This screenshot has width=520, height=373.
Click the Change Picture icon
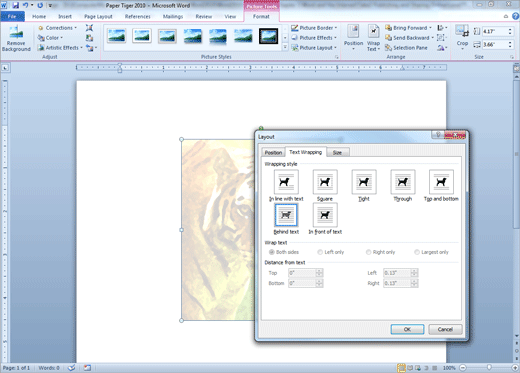(x=89, y=38)
